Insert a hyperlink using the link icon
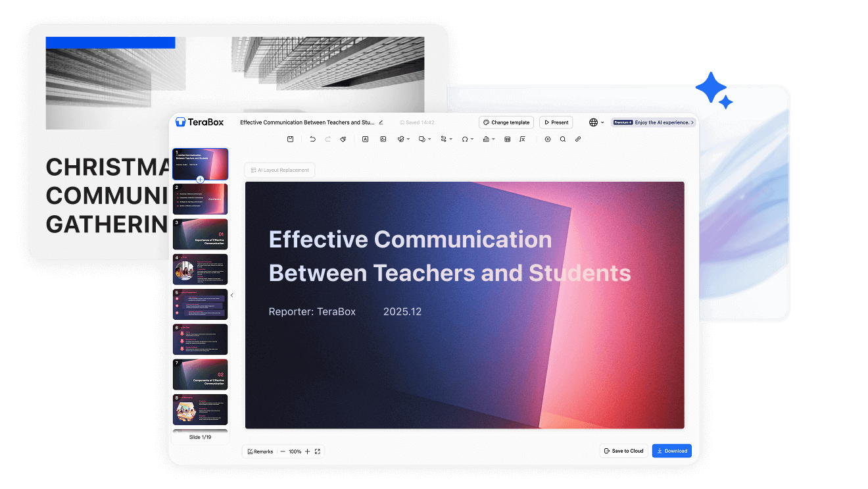Image resolution: width=868 pixels, height=489 pixels. pyautogui.click(x=577, y=139)
